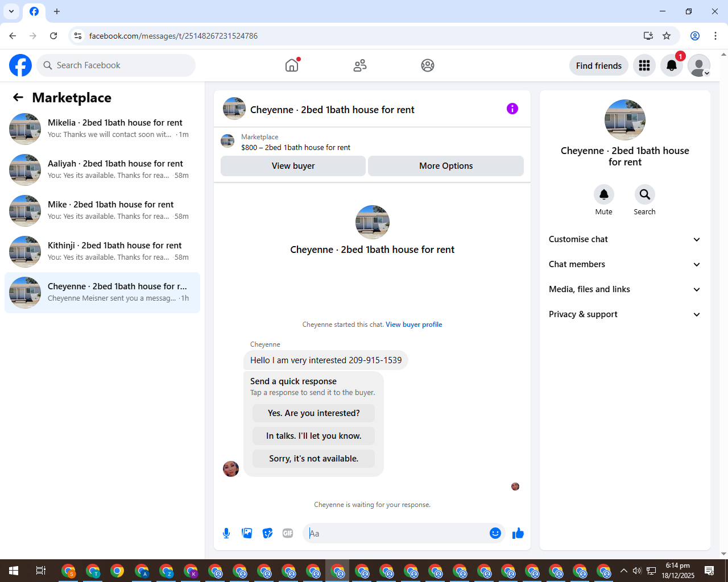Open the taskbar clock showing 6:14 pm
728x582 pixels.
point(678,571)
